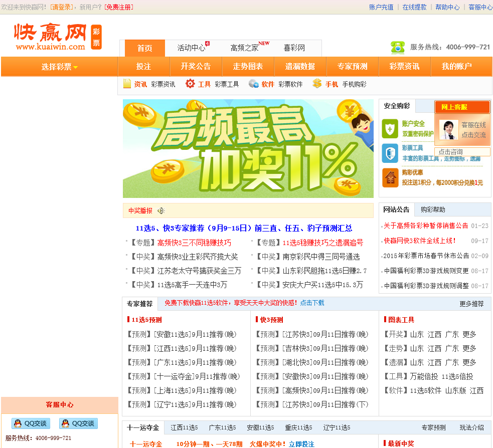Open the 首页 tab
Viewport: 493px width, 448px height.
point(144,48)
